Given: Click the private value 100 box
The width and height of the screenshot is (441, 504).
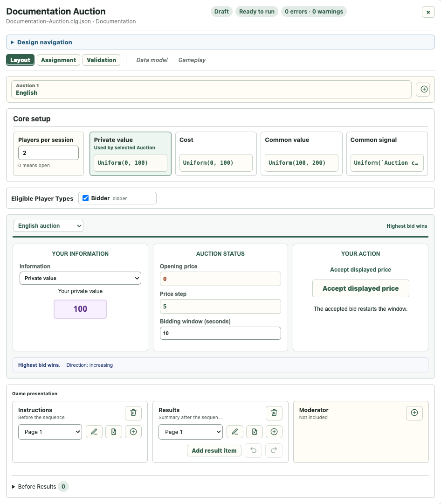Looking at the screenshot, I should pos(80,309).
